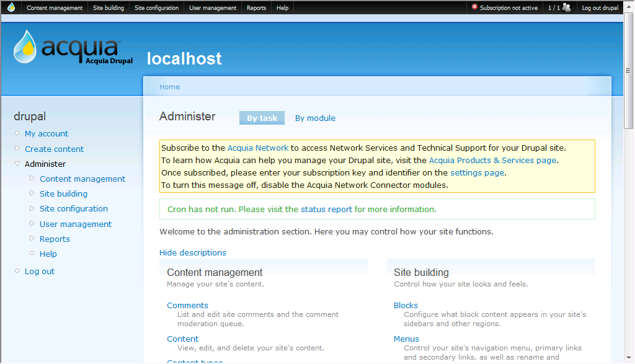This screenshot has width=635, height=364.
Task: Open the Menus admin link
Action: [x=406, y=339]
